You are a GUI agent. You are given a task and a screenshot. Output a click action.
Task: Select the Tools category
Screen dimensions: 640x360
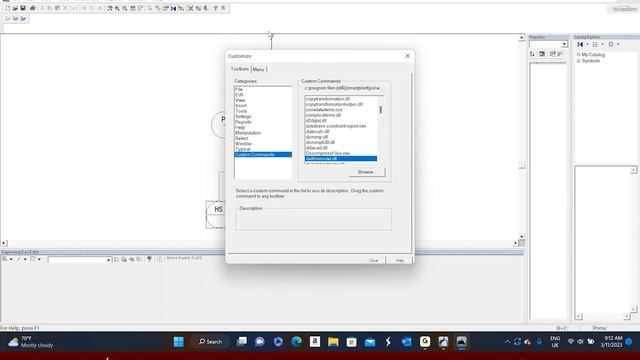[x=241, y=111]
